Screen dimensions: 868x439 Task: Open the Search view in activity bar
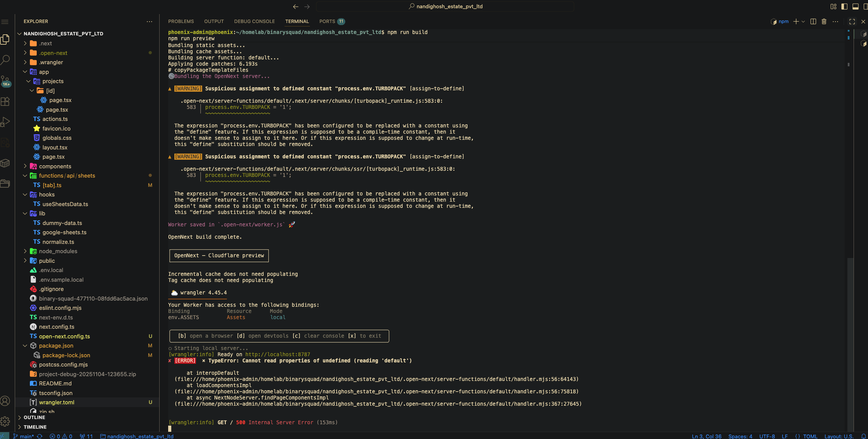5,59
